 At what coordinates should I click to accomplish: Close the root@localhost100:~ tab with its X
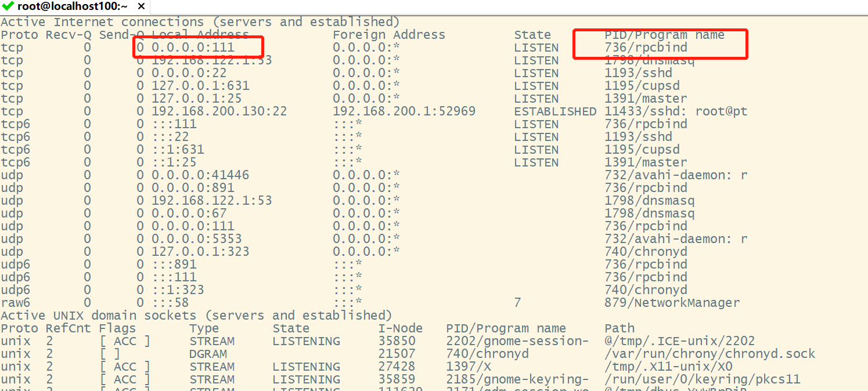[142, 7]
